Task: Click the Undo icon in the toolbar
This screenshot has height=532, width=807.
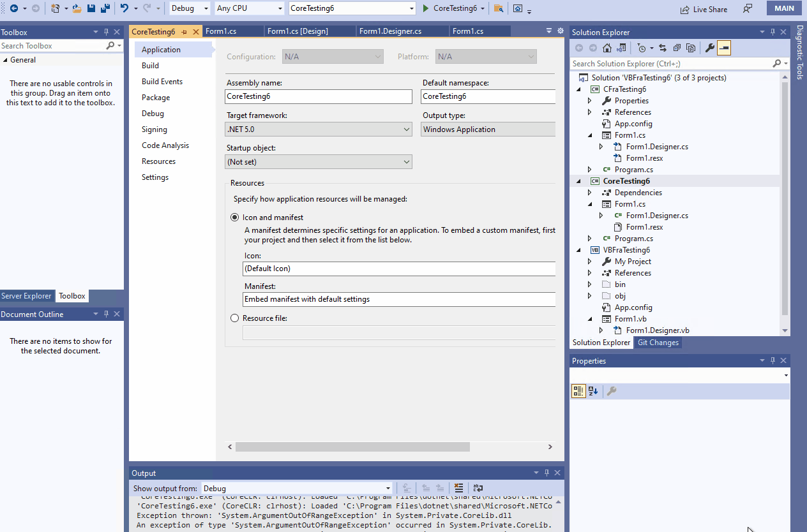Action: (x=125, y=8)
